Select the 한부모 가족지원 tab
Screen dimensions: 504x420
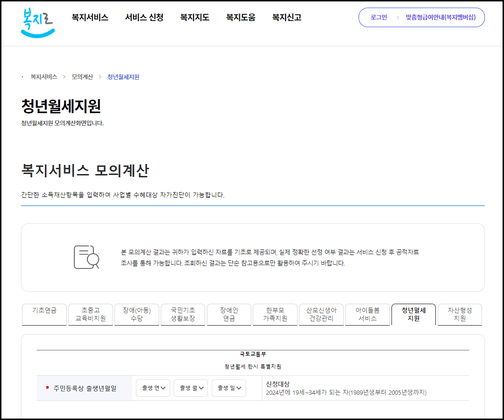pyautogui.click(x=275, y=314)
